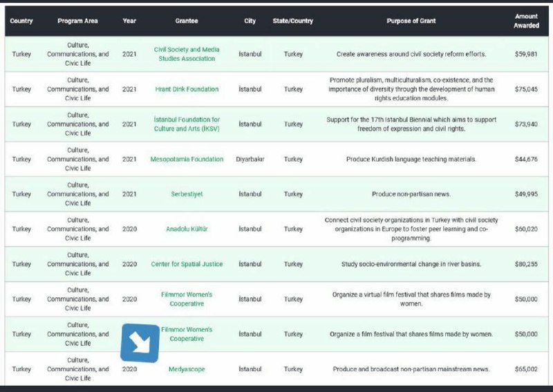Click the Diyarbakır city cell
The image size is (553, 392).
[x=250, y=159]
